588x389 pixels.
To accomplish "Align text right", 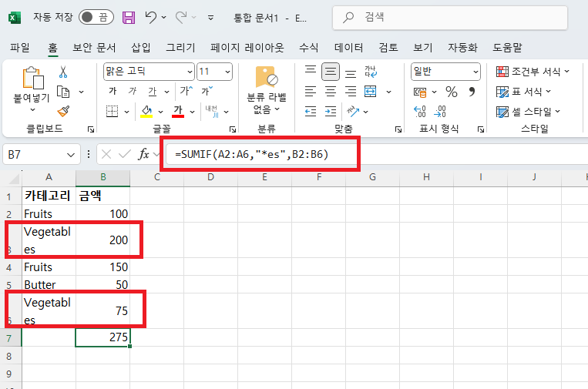I will 350,92.
